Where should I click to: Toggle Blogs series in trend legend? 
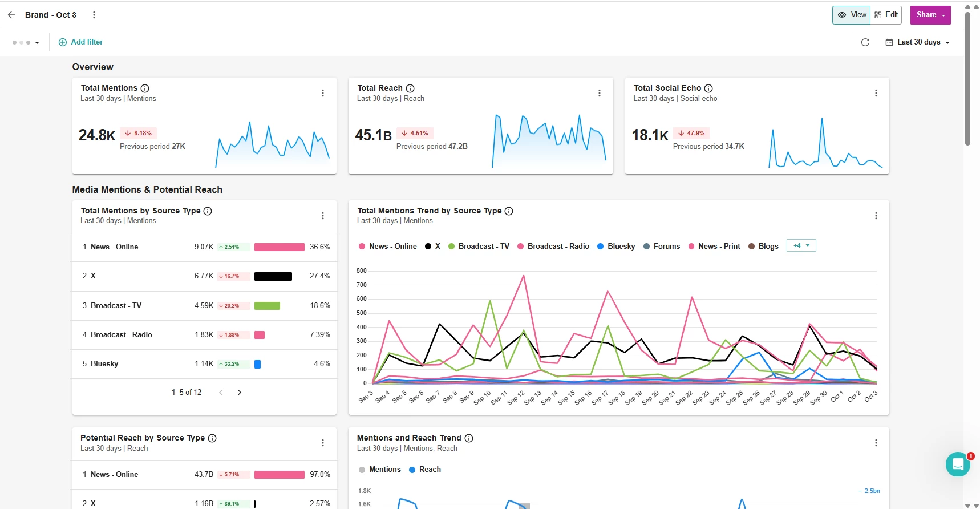(764, 247)
